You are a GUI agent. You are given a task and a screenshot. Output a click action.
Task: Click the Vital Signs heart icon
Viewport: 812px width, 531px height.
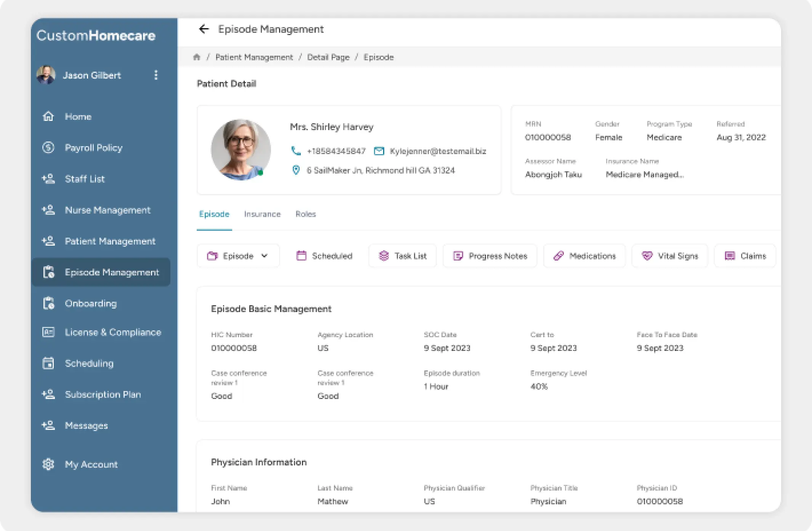click(x=647, y=256)
